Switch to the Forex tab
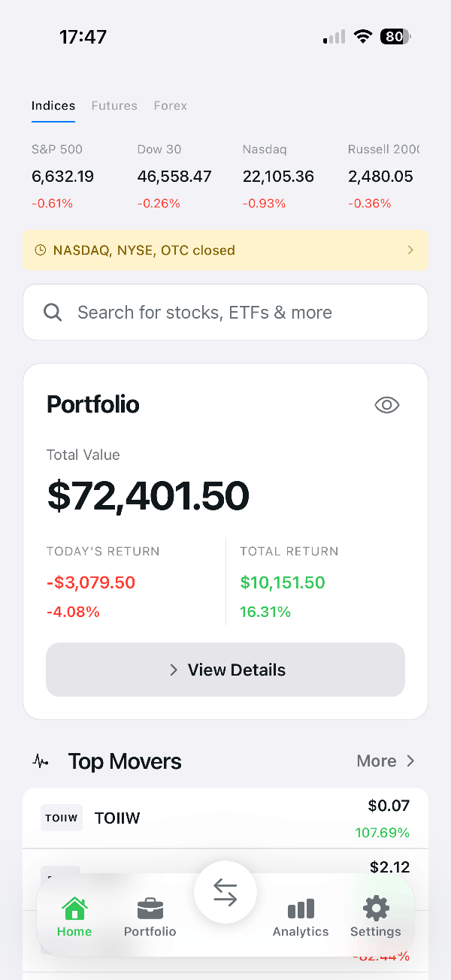The image size is (451, 980). (x=171, y=106)
